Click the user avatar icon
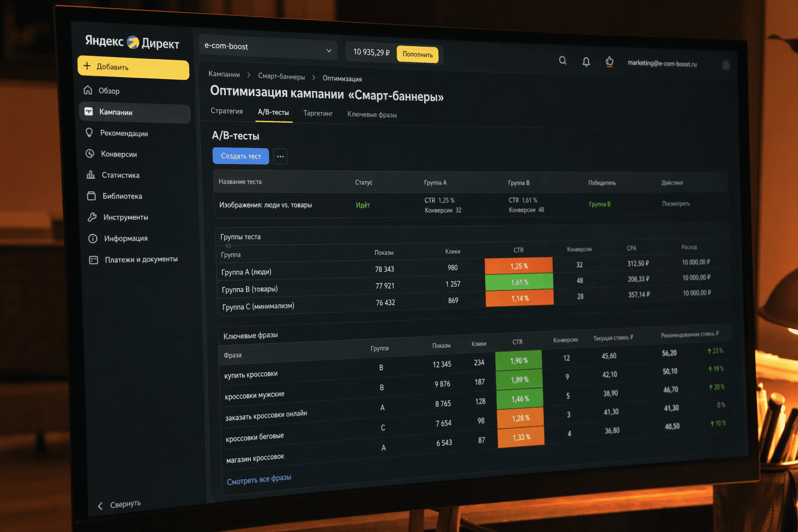 726,65
